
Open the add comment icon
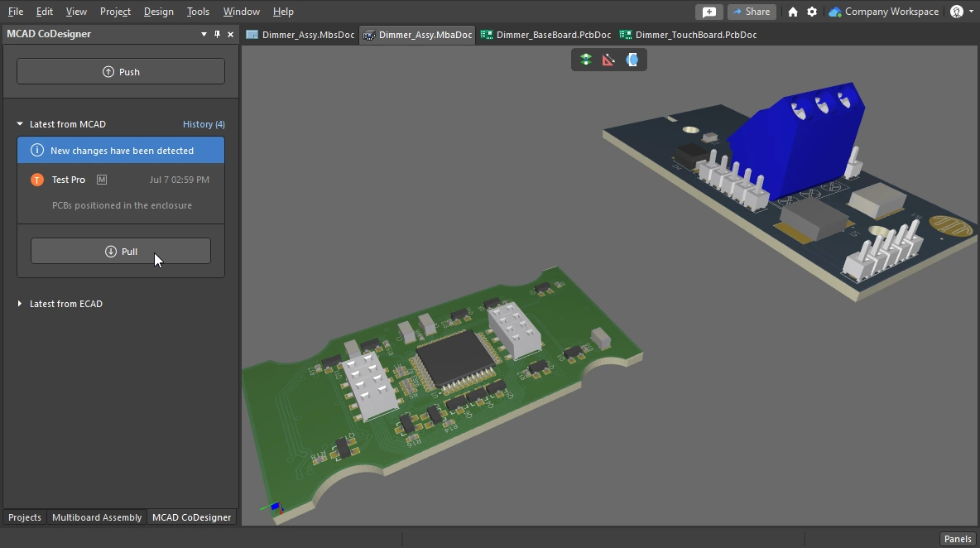tap(709, 12)
